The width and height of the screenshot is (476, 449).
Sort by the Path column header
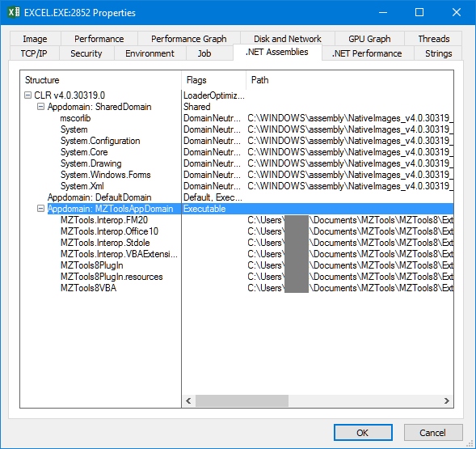click(x=350, y=80)
